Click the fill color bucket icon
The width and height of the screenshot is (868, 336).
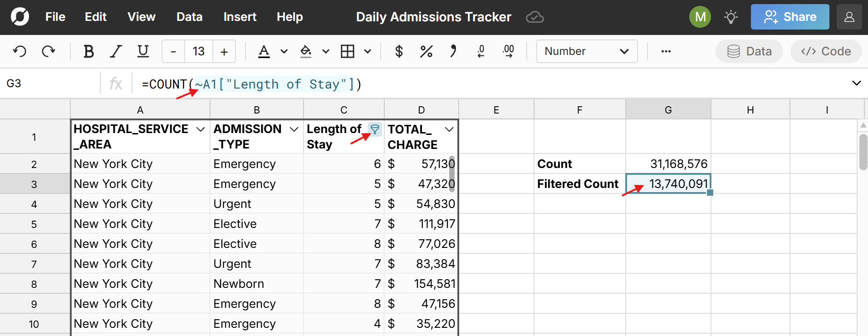[x=306, y=51]
